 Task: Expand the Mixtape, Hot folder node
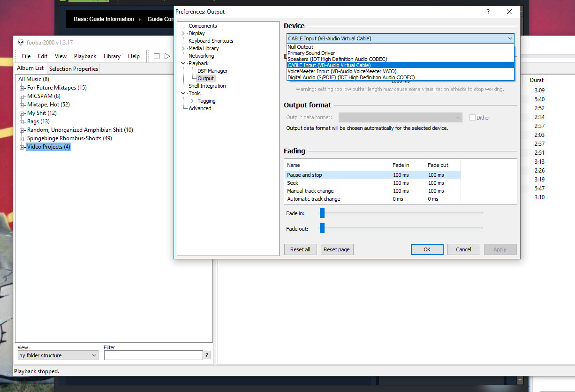click(22, 105)
